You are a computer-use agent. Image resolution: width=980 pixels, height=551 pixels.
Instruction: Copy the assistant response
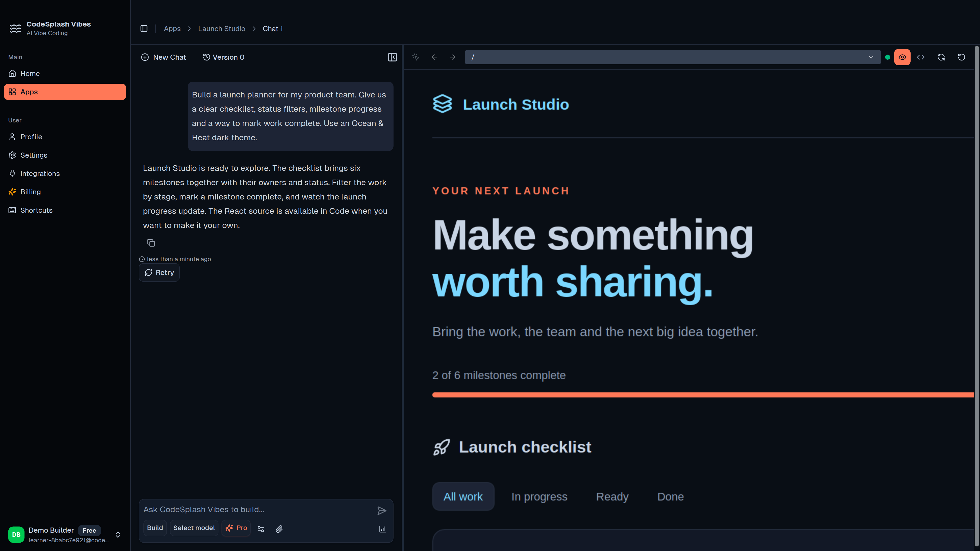(151, 243)
